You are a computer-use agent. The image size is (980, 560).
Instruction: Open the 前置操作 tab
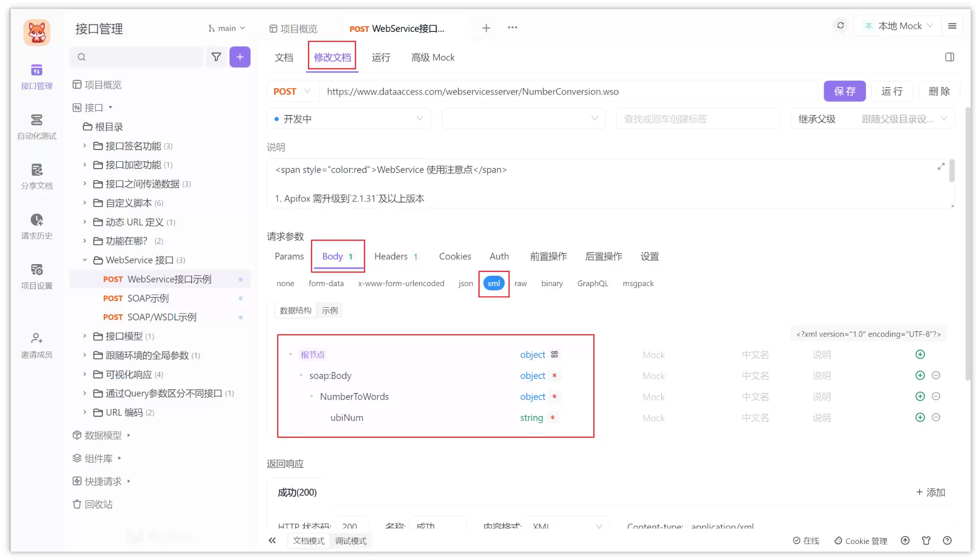(x=548, y=257)
